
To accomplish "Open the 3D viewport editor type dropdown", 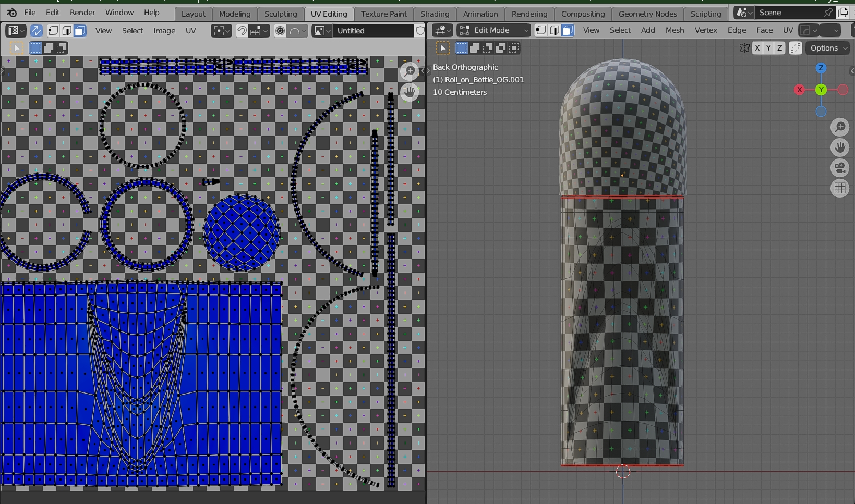I will tap(443, 30).
